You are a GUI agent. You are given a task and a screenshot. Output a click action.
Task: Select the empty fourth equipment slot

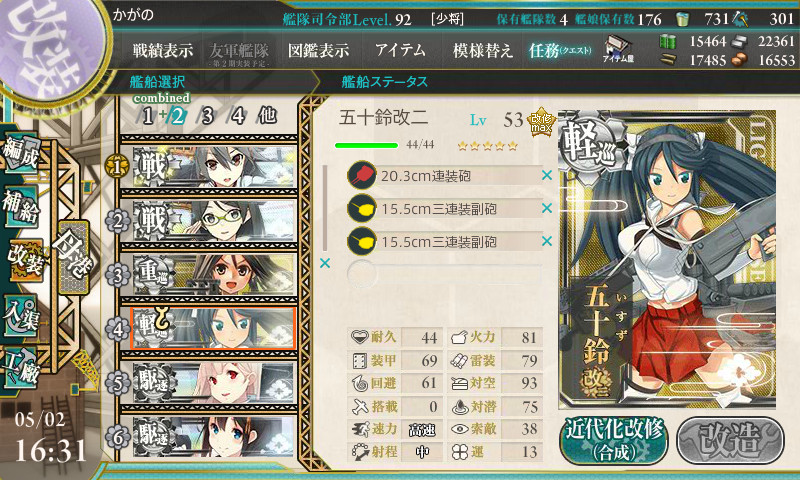point(444,274)
